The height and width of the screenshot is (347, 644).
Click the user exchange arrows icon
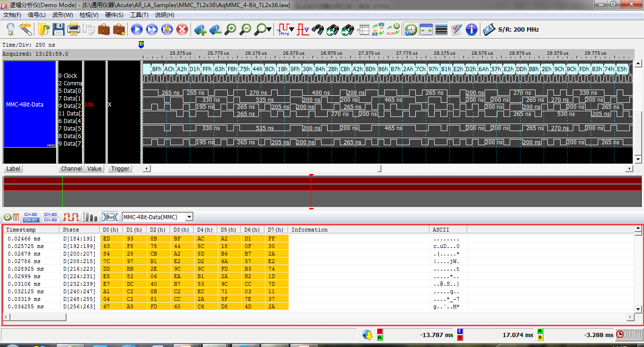pyautogui.click(x=378, y=29)
